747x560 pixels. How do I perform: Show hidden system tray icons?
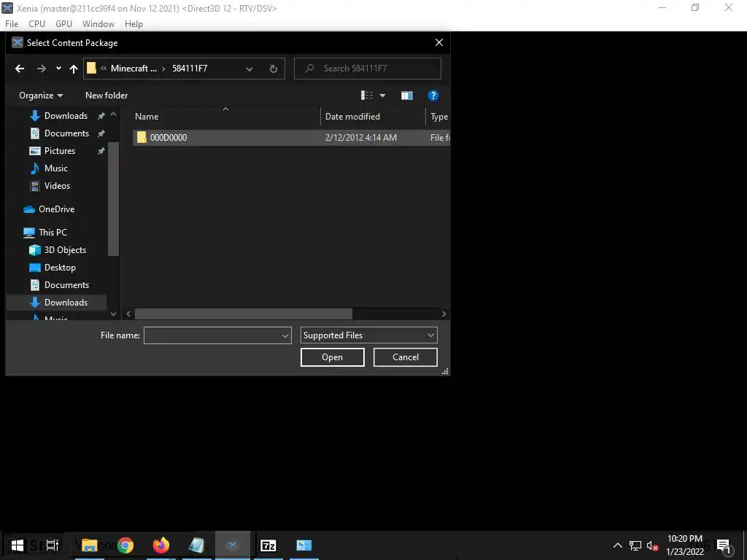(x=617, y=545)
